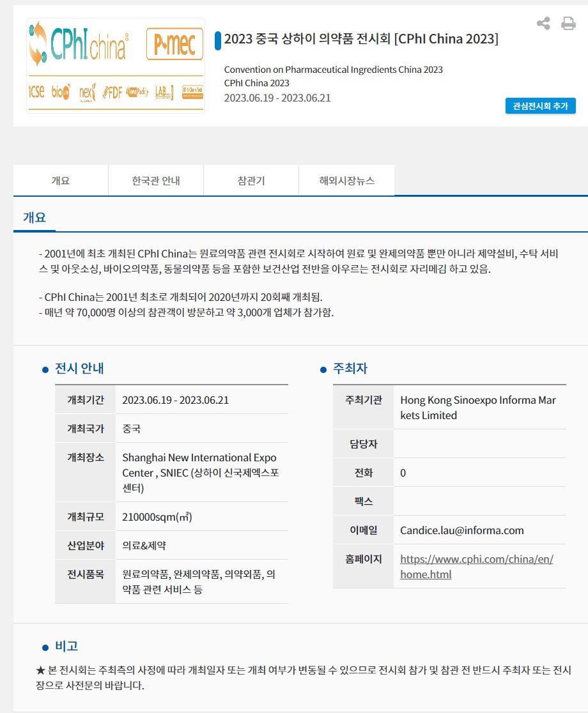588x713 pixels.
Task: Click the 비고 section heading
Action: coord(66,646)
